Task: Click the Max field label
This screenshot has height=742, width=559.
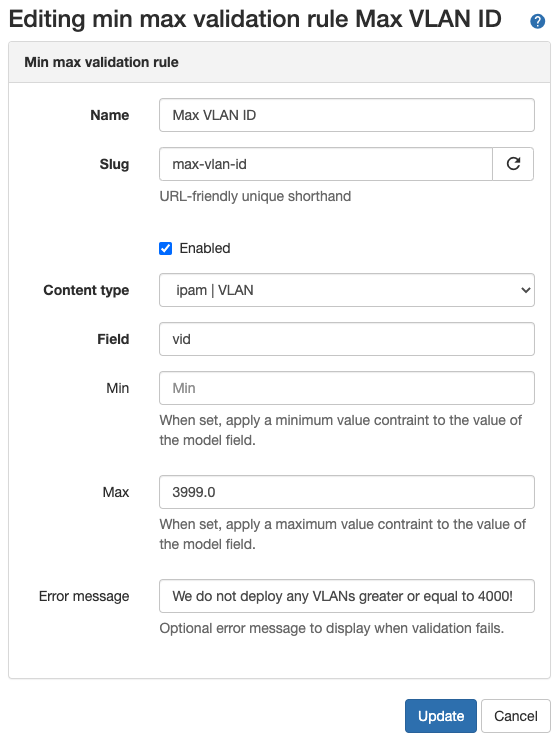Action: [115, 492]
